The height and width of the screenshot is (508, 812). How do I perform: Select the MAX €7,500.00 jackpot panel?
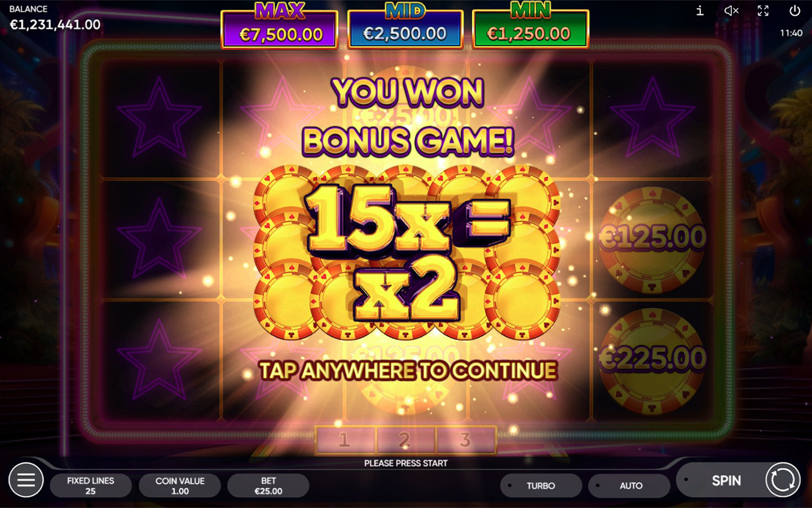click(280, 27)
